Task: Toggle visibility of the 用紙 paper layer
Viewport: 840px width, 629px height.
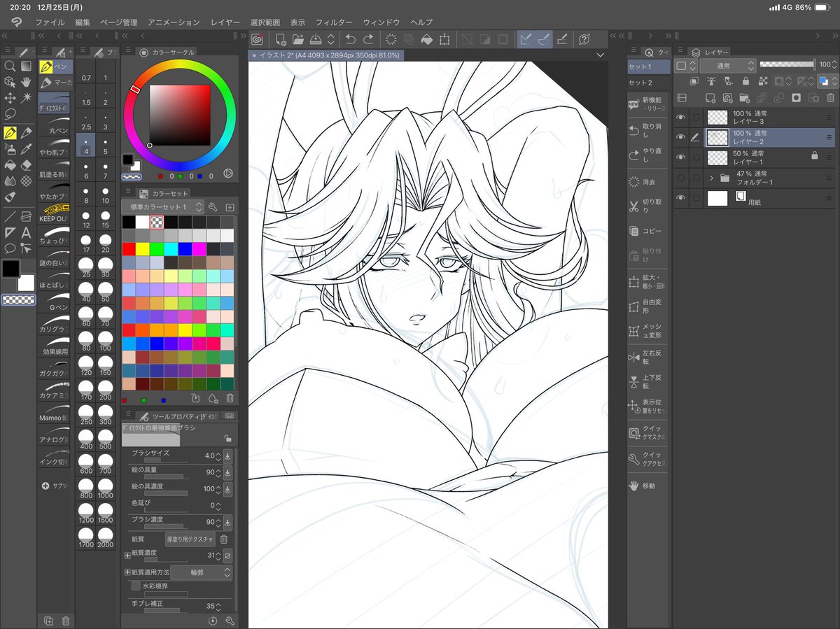Action: point(681,198)
